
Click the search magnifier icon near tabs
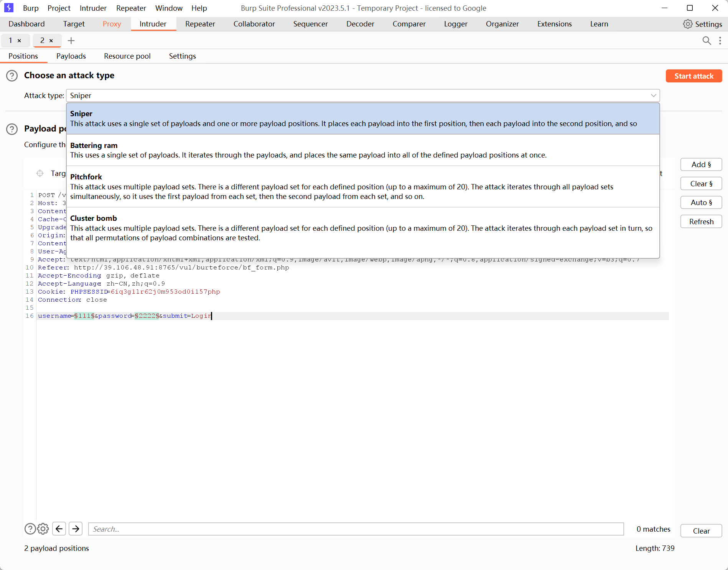click(x=707, y=41)
